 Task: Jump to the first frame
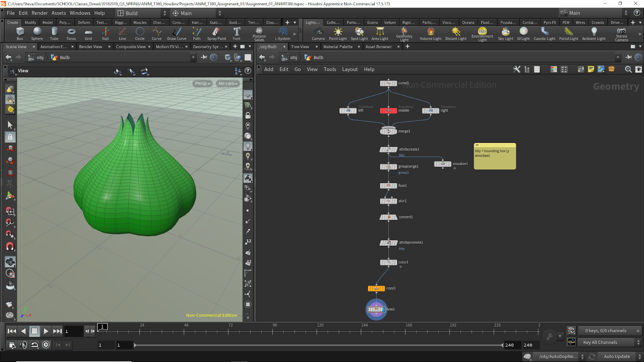click(12, 331)
